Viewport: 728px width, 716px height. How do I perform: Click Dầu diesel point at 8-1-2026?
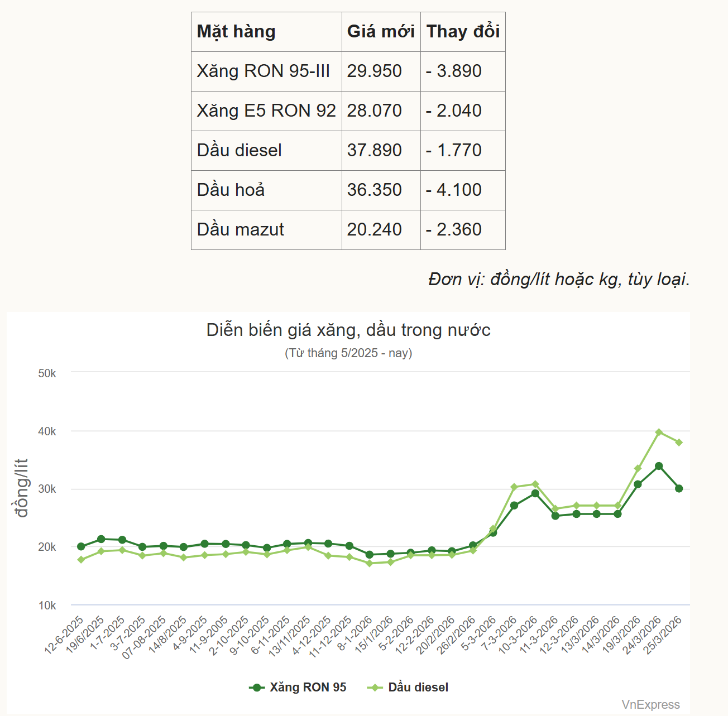click(x=369, y=563)
